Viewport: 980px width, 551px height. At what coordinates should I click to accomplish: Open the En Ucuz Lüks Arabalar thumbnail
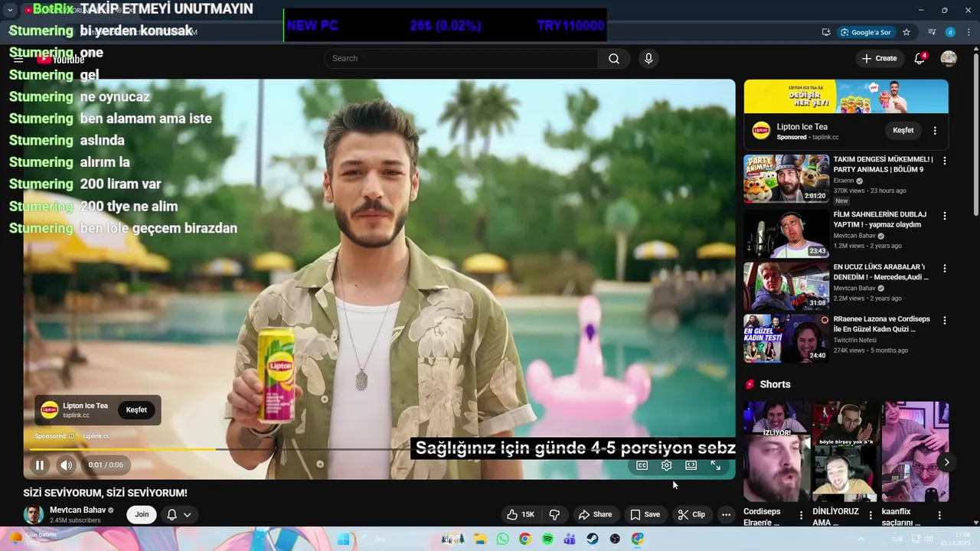point(786,285)
